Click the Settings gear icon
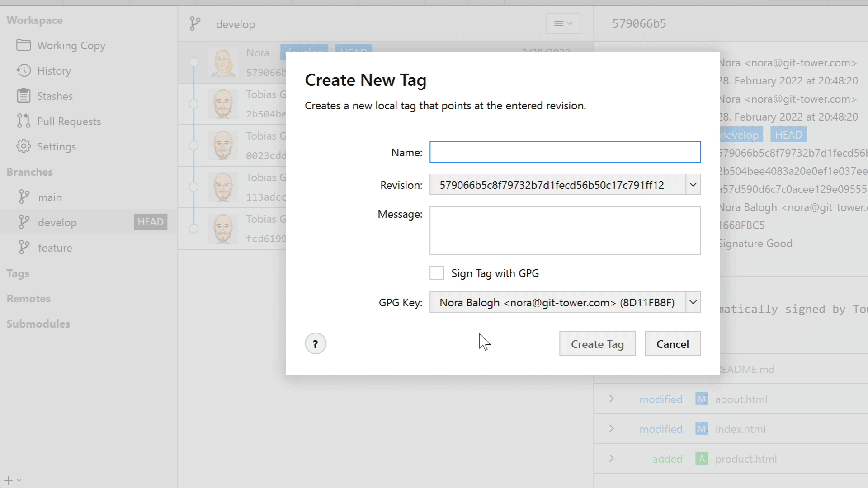The width and height of the screenshot is (868, 488). click(24, 146)
